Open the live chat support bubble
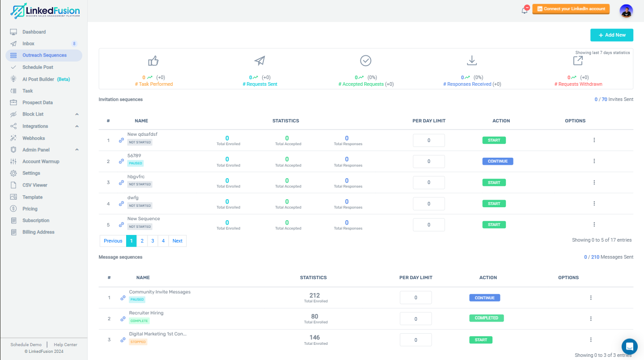Screen dimensions: 644x360 coord(630,346)
